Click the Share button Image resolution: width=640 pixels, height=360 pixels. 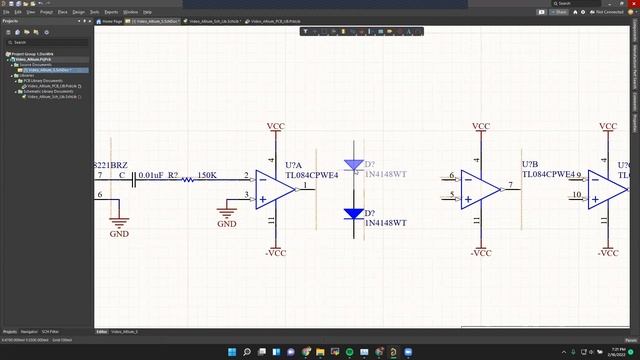(559, 12)
